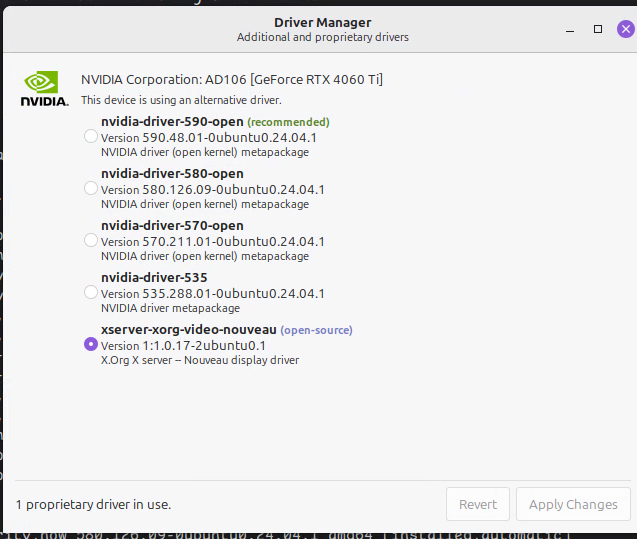
Task: Click Version 1:1.0.17-2ubuntu0.1 text
Action: pyautogui.click(x=183, y=346)
